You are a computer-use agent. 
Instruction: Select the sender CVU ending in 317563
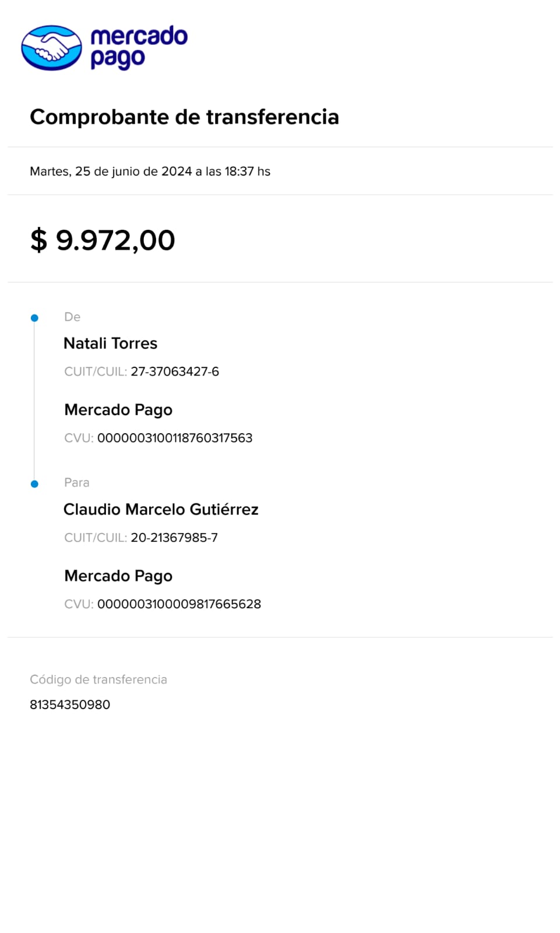175,438
